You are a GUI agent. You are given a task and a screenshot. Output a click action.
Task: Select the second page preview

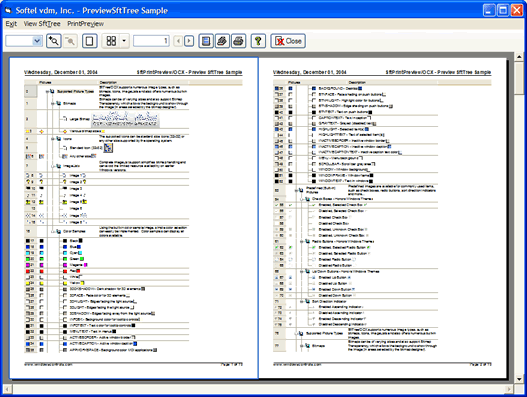click(382, 217)
